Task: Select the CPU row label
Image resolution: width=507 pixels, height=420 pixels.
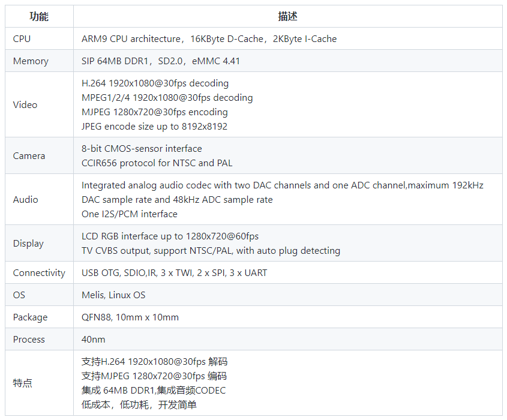Action: 20,38
